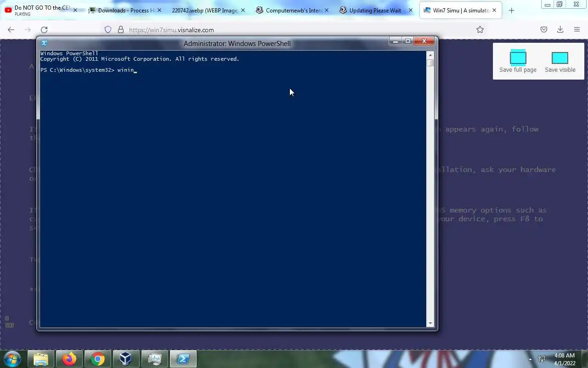Click the Microsoft copyright line
The width and height of the screenshot is (588, 368).
[140, 59]
